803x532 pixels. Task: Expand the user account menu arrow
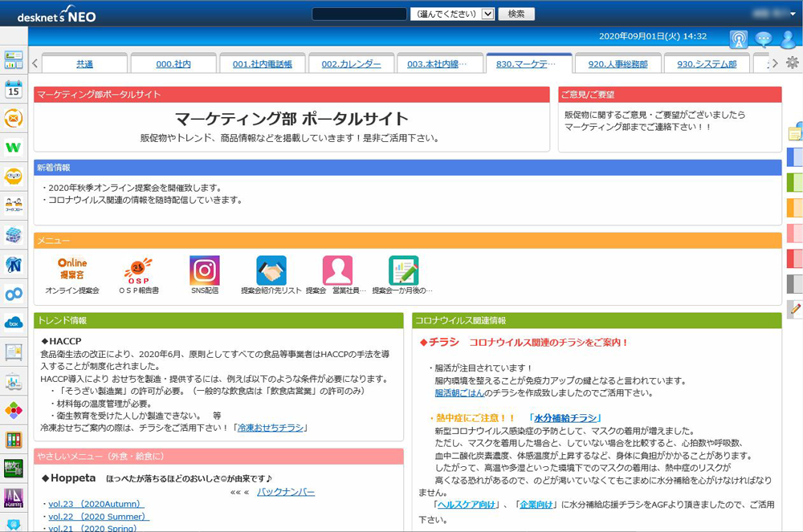click(x=793, y=14)
